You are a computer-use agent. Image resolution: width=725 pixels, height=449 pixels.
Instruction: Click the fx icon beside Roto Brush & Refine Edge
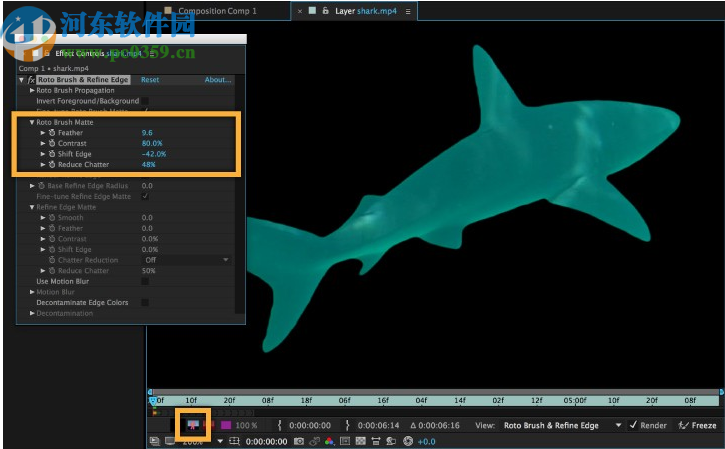31,80
